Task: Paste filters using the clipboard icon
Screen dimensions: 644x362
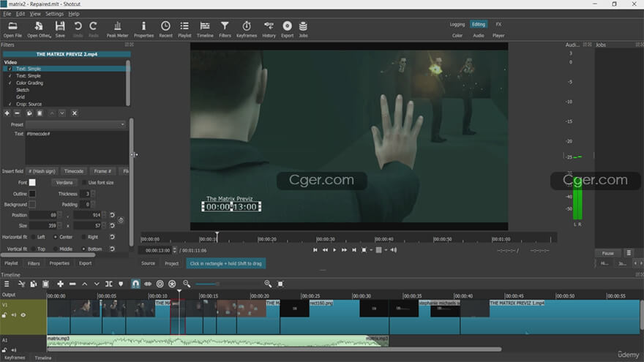Action: (40, 113)
